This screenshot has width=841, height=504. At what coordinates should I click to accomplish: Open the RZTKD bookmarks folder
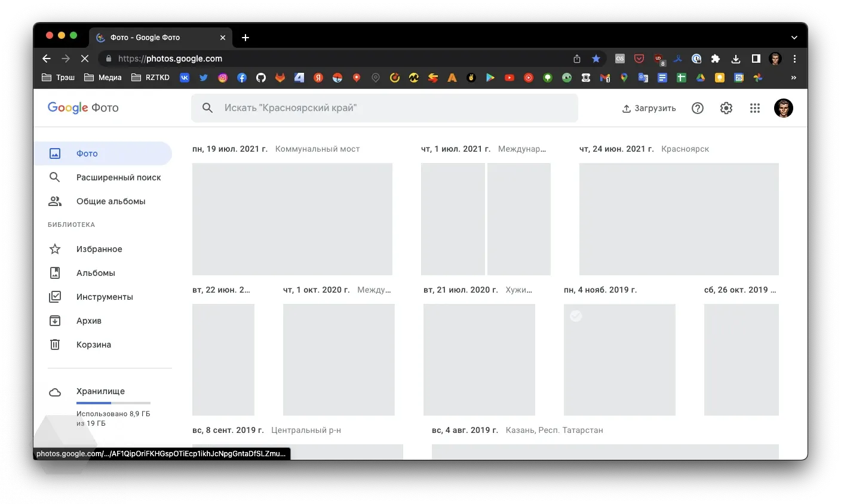click(x=151, y=78)
